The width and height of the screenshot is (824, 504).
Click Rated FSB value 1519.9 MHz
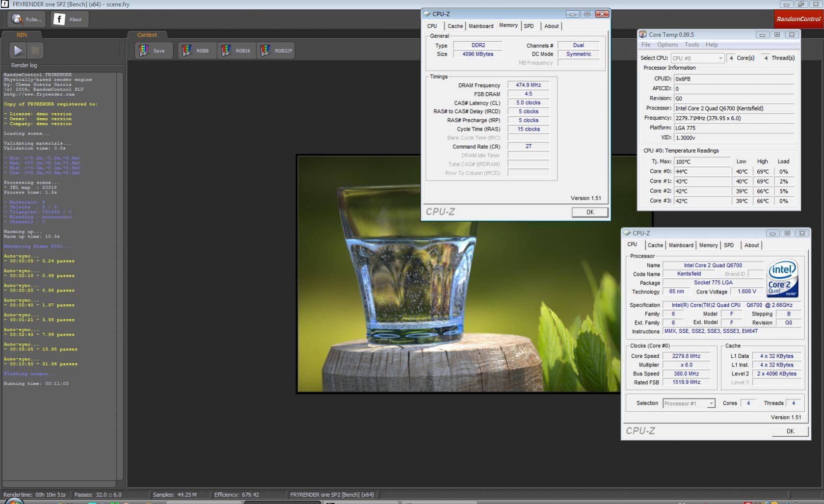point(686,382)
